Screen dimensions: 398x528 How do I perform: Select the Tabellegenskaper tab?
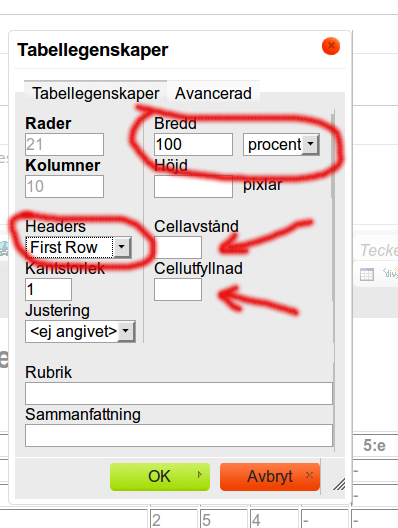[96, 93]
